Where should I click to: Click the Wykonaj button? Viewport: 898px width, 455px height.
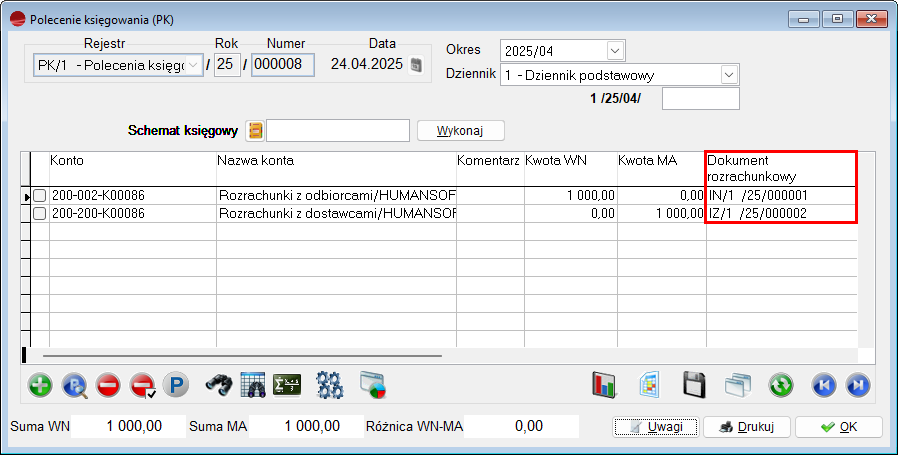(461, 131)
